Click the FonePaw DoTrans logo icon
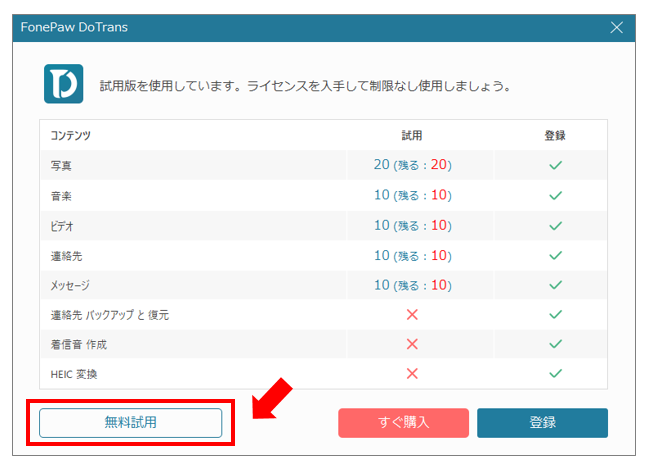 tap(63, 84)
